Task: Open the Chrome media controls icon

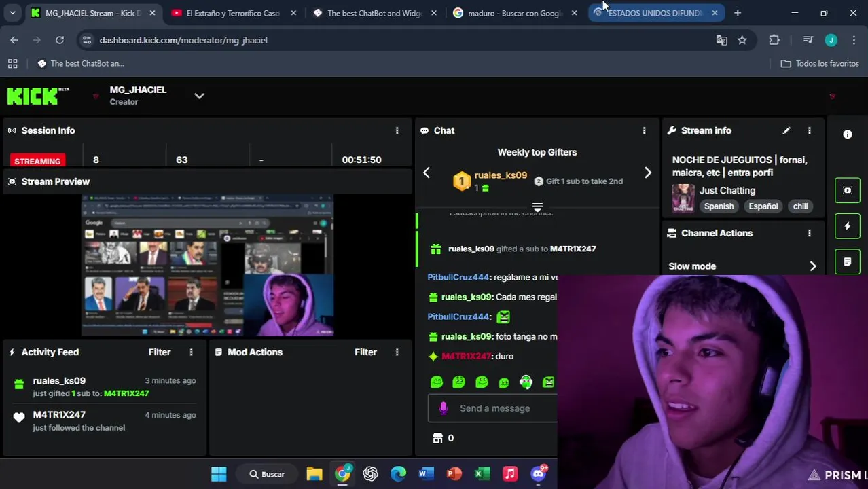Action: pyautogui.click(x=808, y=40)
